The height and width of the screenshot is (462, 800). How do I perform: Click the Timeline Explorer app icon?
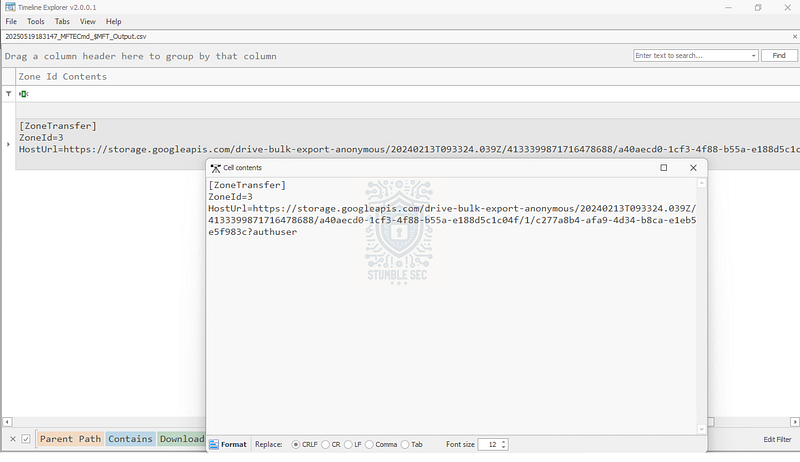tap(10, 7)
